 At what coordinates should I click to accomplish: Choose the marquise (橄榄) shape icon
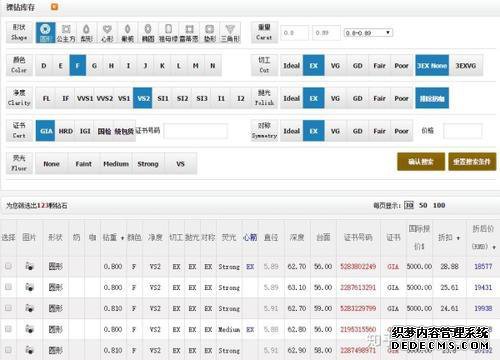127,32
